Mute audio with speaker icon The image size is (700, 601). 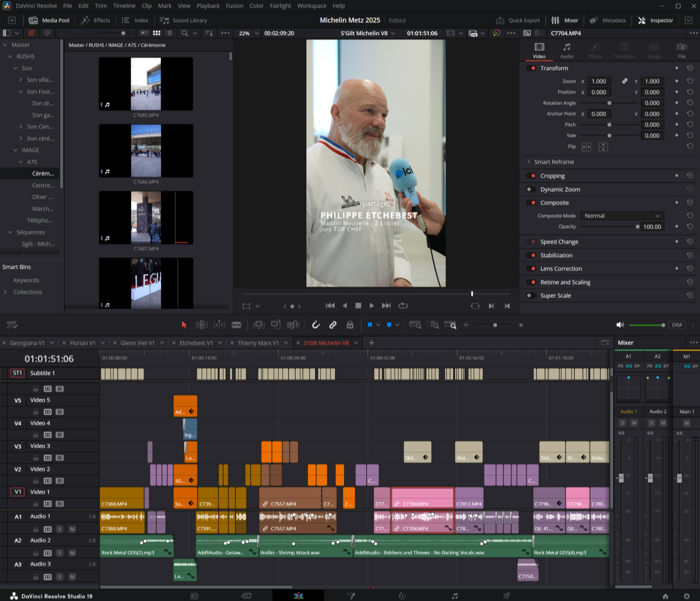620,325
